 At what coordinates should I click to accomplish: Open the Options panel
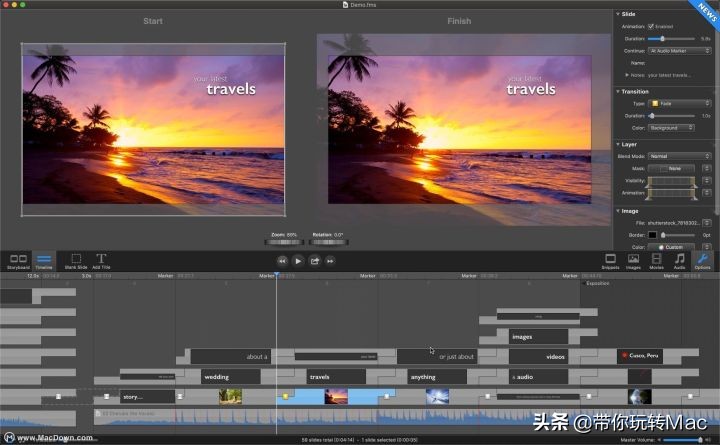703,260
